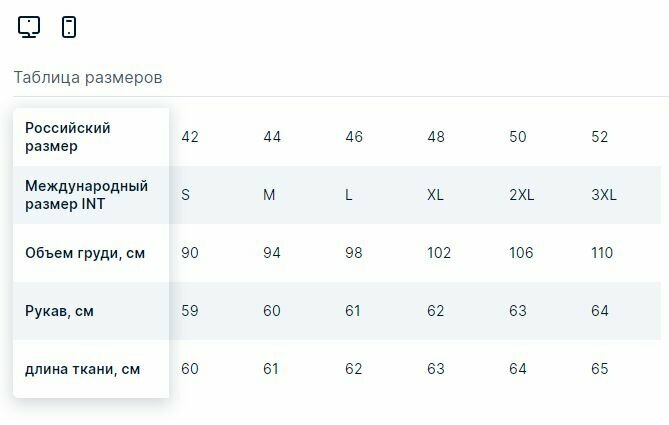Image resolution: width=669 pixels, height=425 pixels.
Task: Select chest volume 110 value
Action: coord(602,253)
